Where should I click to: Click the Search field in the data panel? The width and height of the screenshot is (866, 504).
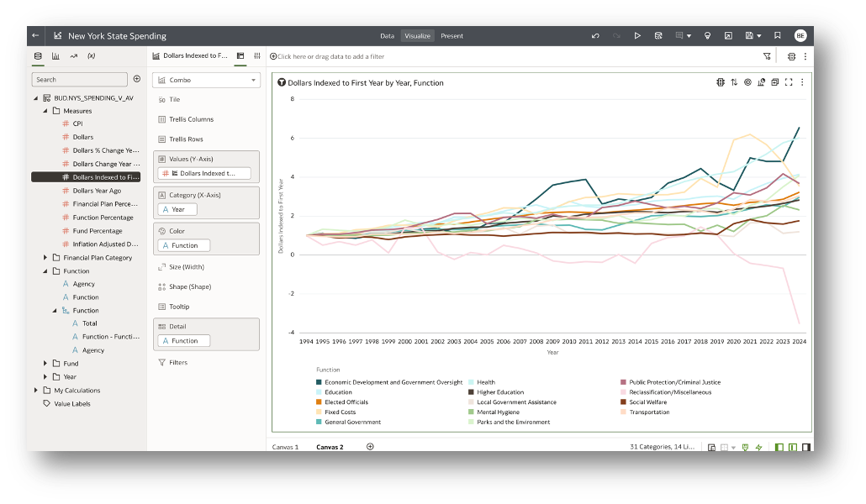79,78
